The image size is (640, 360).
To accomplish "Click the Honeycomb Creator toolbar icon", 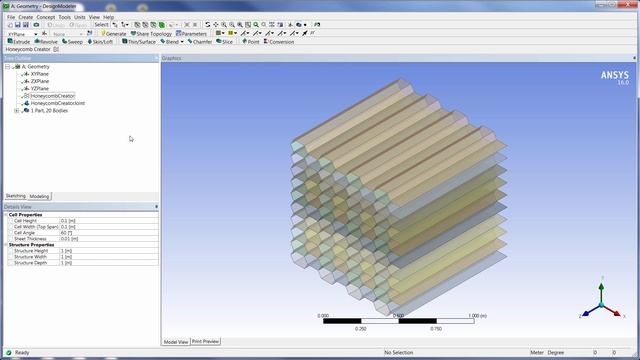I will [56, 49].
